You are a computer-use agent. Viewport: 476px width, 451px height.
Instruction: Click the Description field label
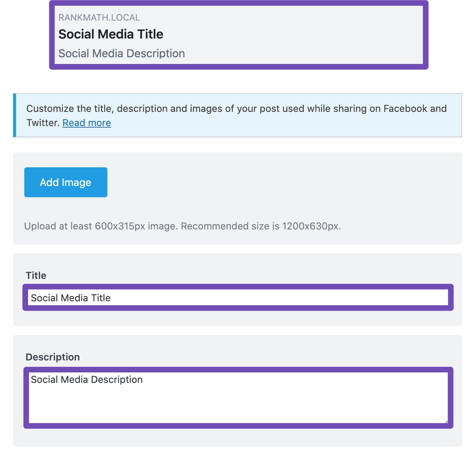coord(52,357)
